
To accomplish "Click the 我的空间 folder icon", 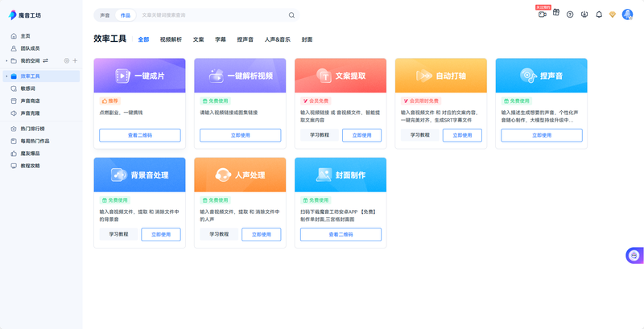I will 14,60.
